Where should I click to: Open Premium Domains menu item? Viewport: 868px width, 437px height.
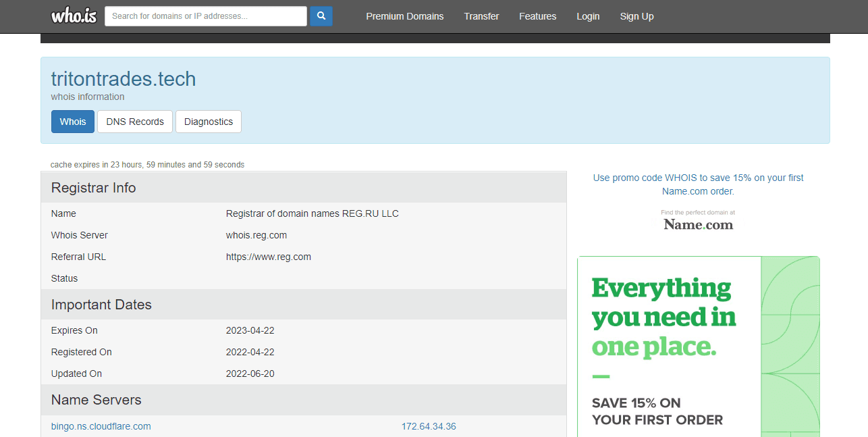pos(405,16)
